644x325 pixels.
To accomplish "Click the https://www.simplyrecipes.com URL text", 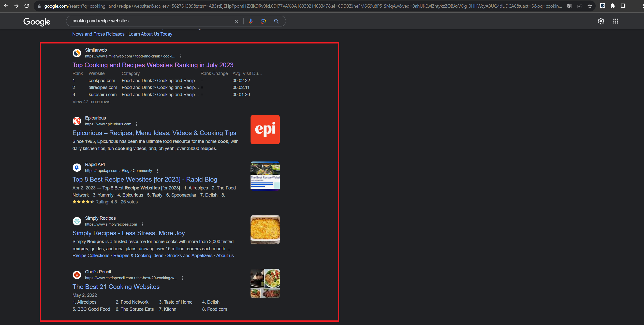I will pyautogui.click(x=111, y=224).
